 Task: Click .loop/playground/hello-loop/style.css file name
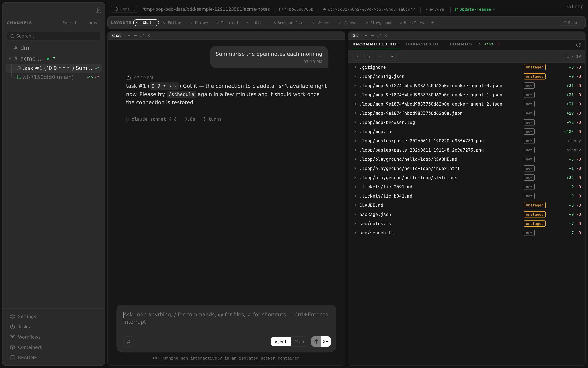[x=408, y=178]
